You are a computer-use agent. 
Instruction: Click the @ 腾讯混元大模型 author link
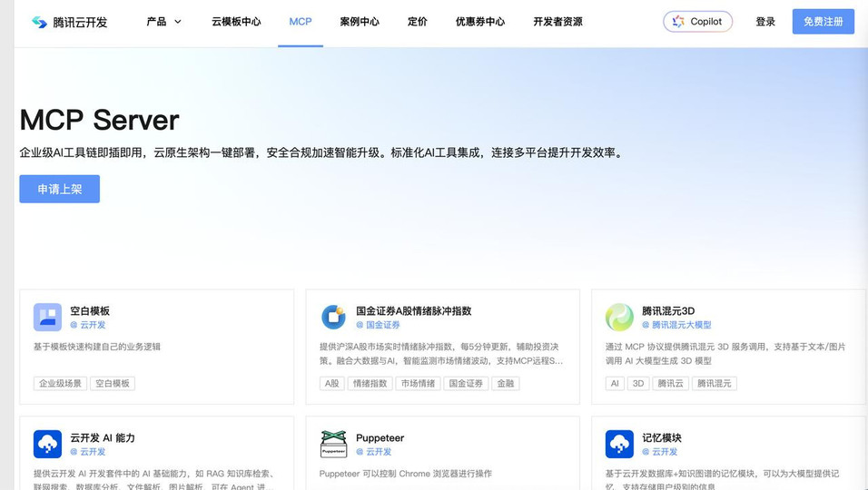[676, 325]
